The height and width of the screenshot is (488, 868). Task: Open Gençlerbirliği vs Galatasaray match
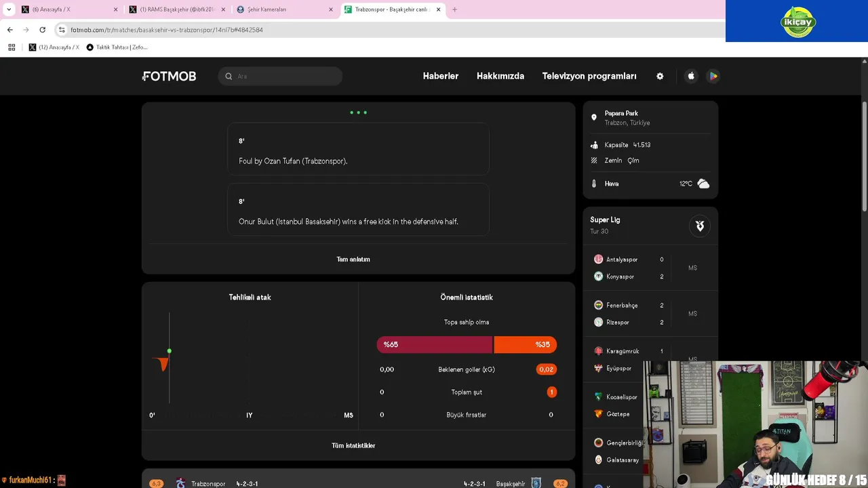(614, 451)
